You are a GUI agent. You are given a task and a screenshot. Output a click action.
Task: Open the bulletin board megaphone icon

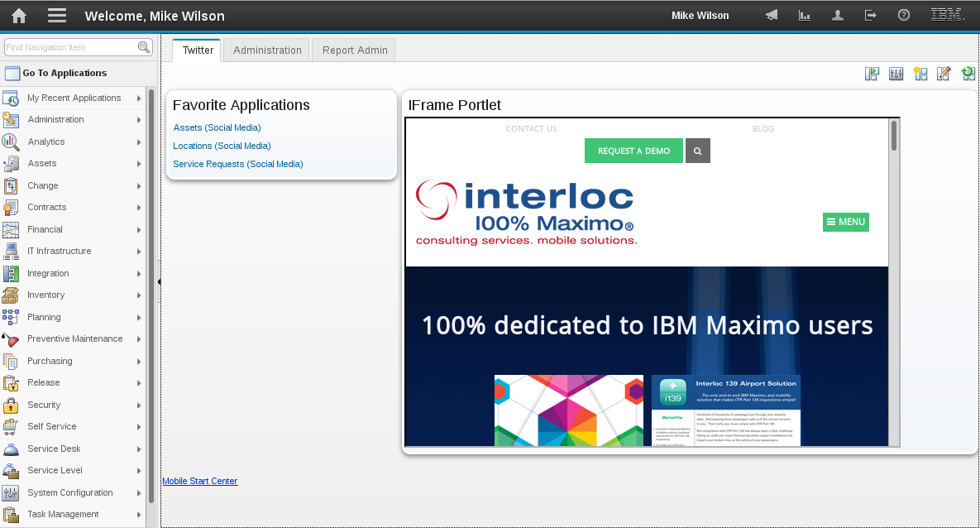coord(771,15)
